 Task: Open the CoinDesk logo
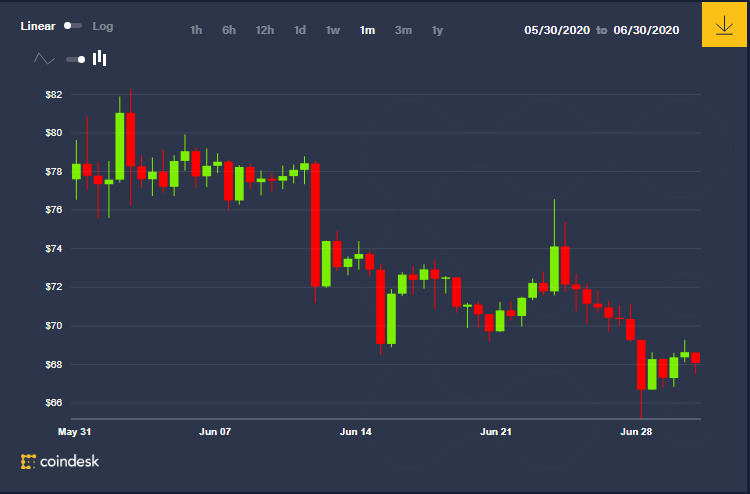(x=60, y=461)
